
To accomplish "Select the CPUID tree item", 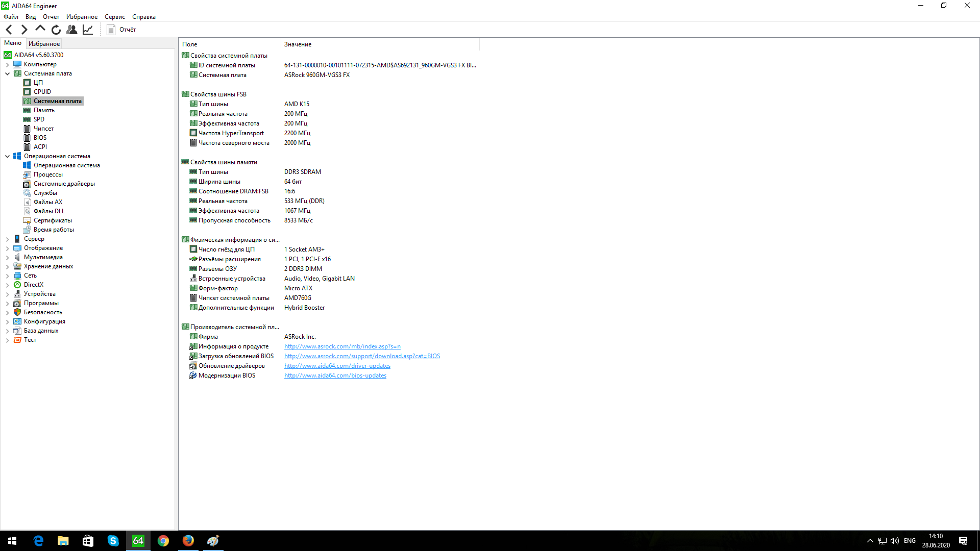I will (42, 92).
